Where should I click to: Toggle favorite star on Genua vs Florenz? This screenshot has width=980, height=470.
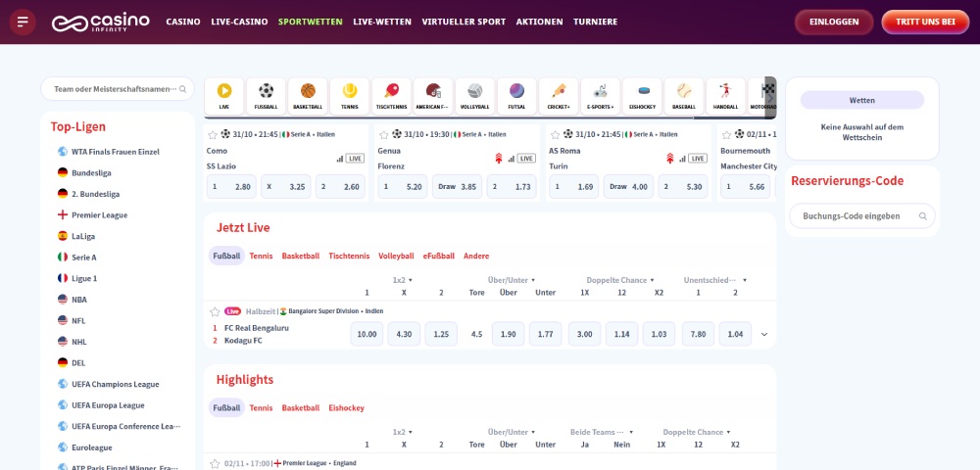click(x=384, y=134)
